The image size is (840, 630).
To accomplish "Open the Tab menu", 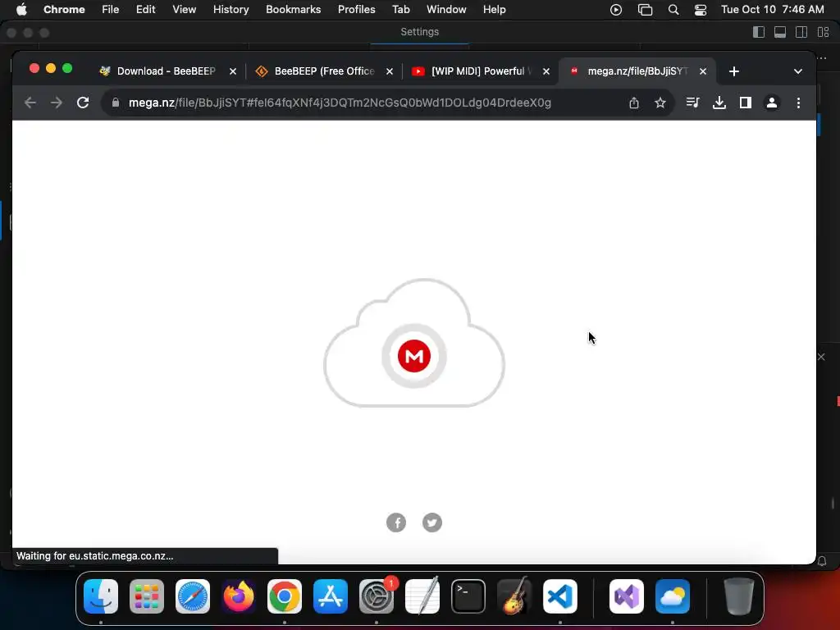I will (400, 10).
